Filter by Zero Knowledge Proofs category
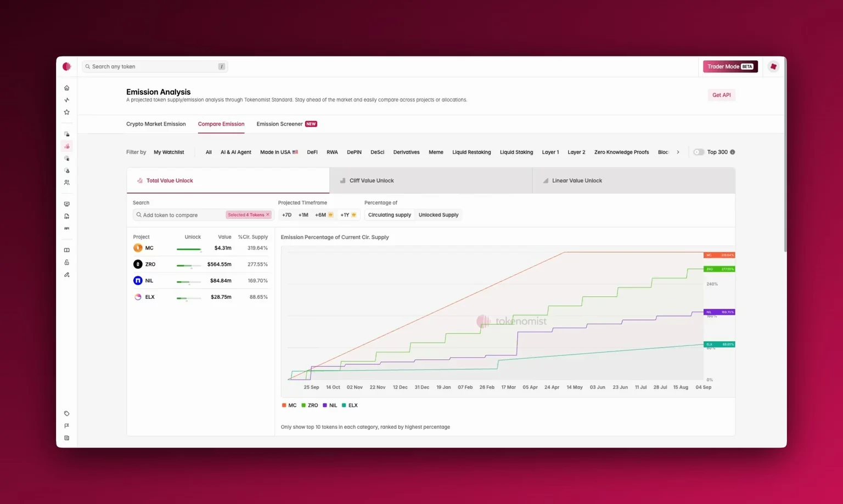Screen dimensions: 843x504 621,152
